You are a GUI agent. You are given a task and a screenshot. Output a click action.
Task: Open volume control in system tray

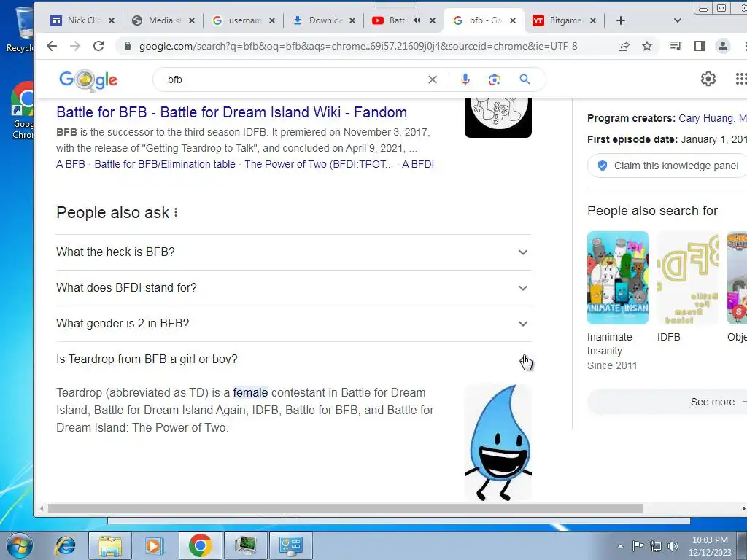673,545
